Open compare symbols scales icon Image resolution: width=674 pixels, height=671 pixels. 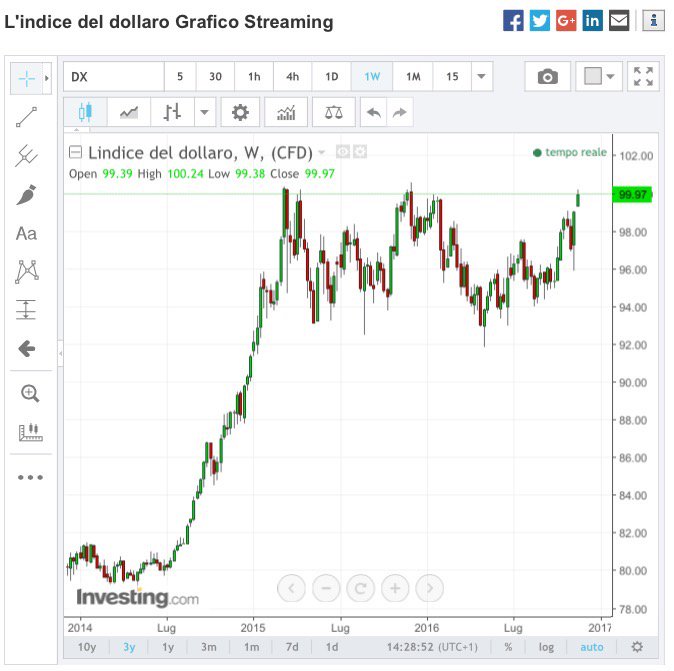pyautogui.click(x=334, y=112)
